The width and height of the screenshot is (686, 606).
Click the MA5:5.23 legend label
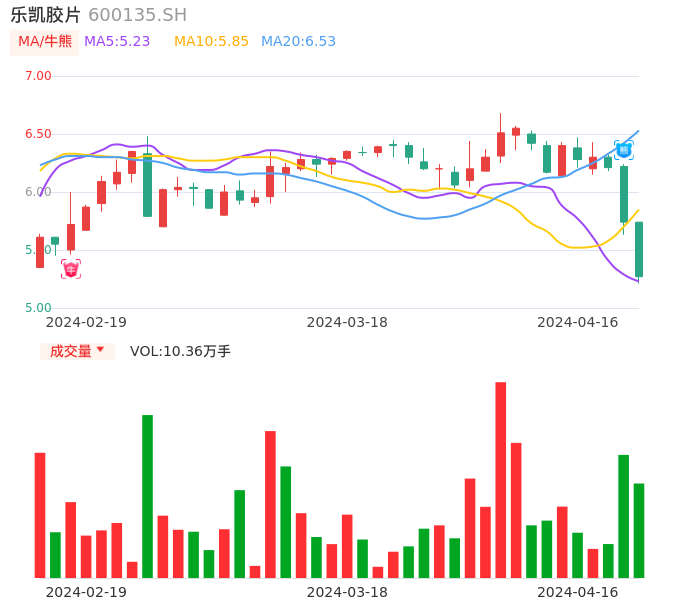point(117,42)
